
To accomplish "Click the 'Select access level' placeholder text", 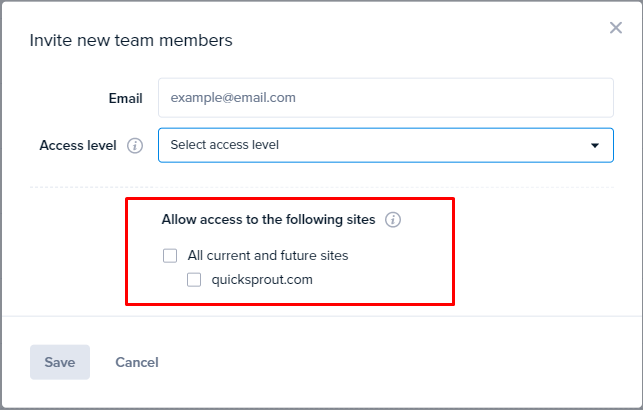I will [225, 145].
